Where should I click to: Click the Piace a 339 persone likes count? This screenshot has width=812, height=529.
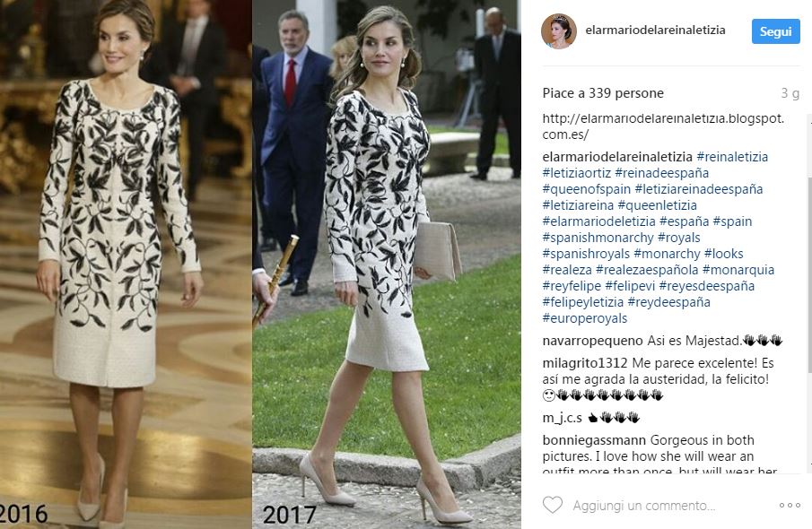coord(603,93)
